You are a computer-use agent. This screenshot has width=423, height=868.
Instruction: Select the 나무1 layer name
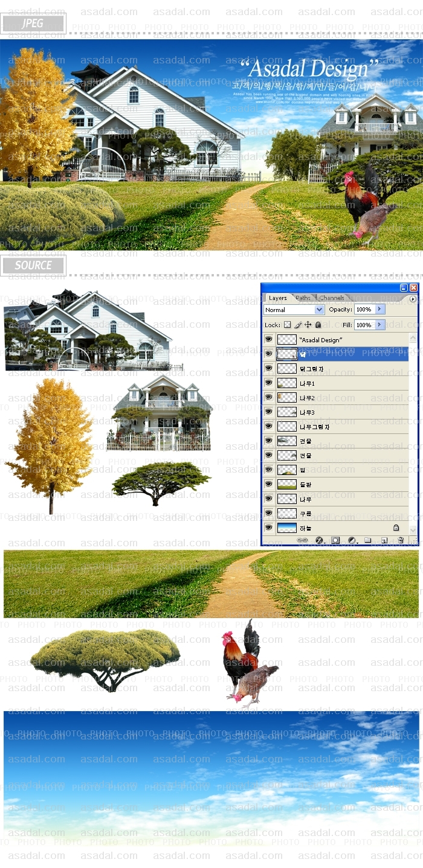point(307,383)
